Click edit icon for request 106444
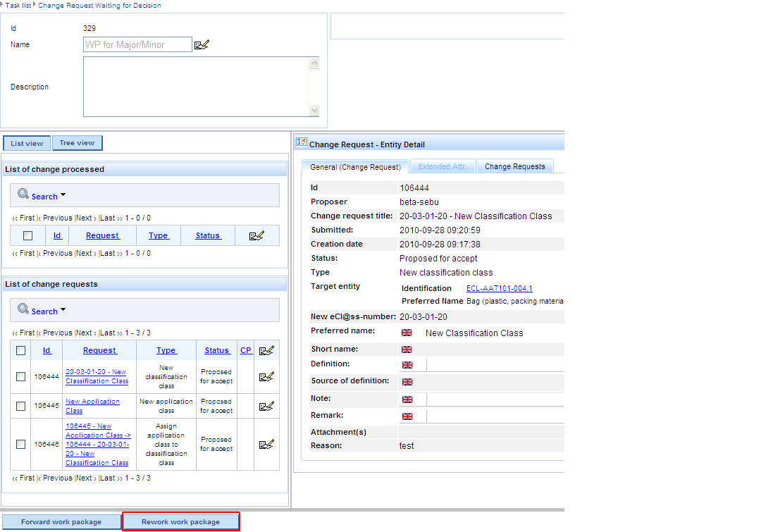 [266, 376]
